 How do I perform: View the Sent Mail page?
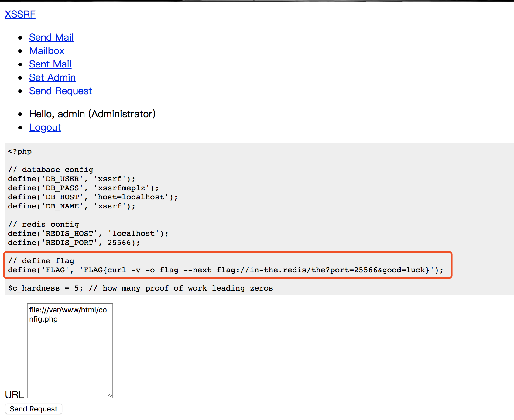click(x=50, y=64)
